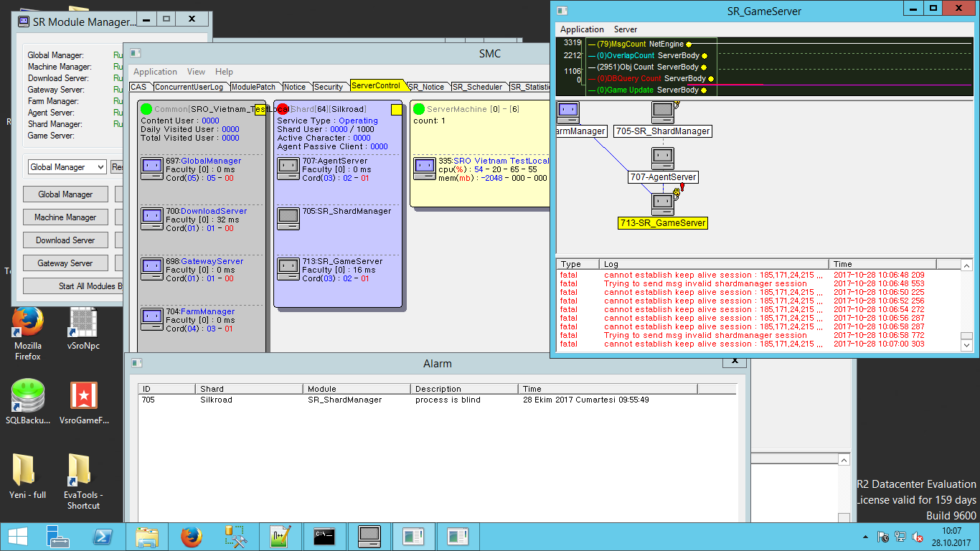The height and width of the screenshot is (551, 980).
Task: Open EvaTools - Shortcut folder
Action: pos(83,481)
